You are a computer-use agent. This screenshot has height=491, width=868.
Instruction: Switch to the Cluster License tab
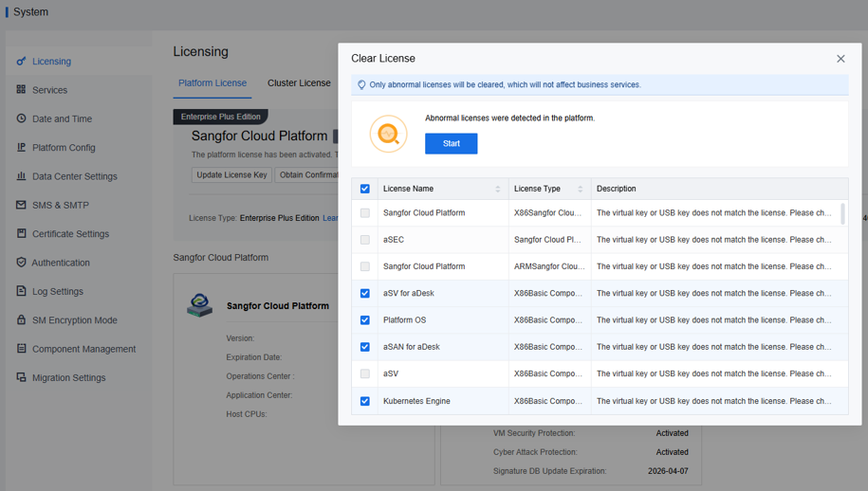click(299, 83)
